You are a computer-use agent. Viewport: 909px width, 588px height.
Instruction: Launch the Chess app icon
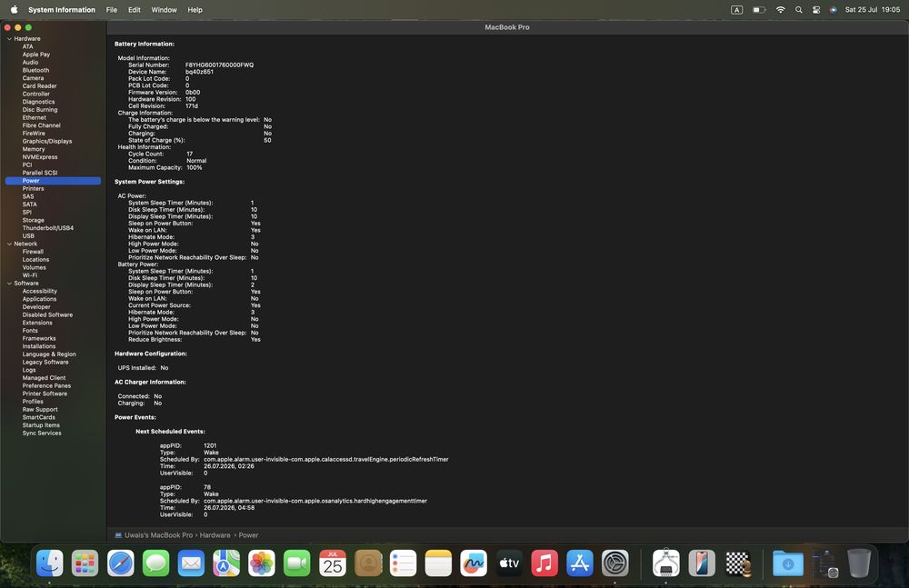[737, 563]
